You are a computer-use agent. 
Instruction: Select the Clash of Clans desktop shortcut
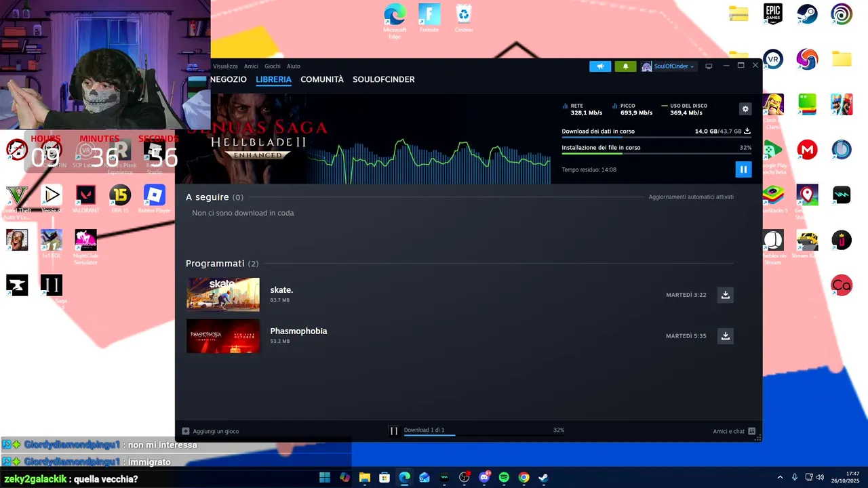tap(772, 110)
